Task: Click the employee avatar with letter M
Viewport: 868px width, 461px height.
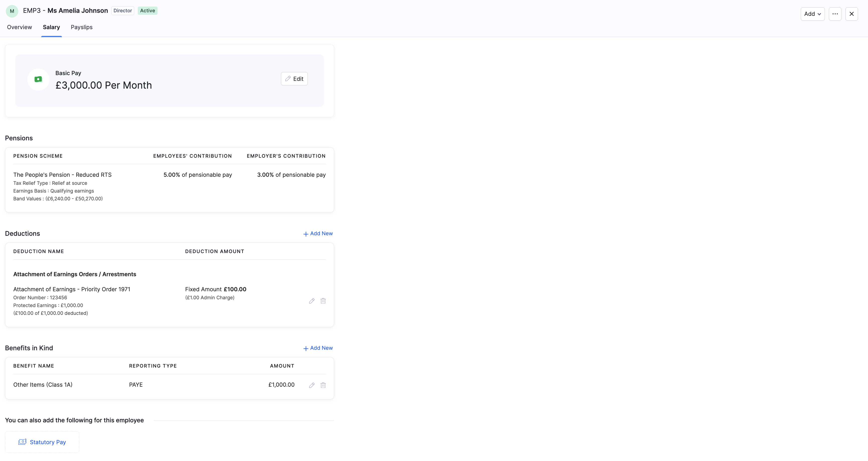Action: pyautogui.click(x=12, y=11)
